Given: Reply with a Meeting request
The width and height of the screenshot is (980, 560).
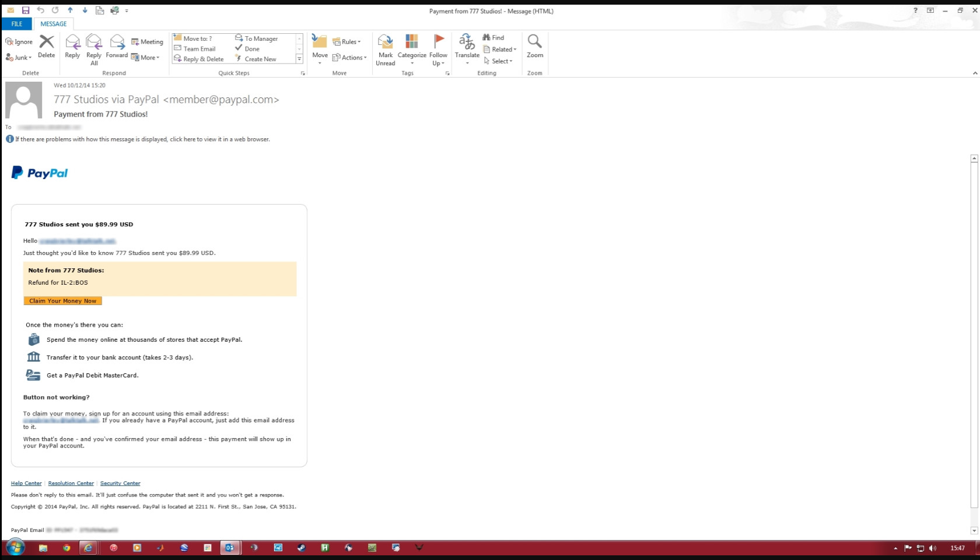Looking at the screenshot, I should point(147,42).
